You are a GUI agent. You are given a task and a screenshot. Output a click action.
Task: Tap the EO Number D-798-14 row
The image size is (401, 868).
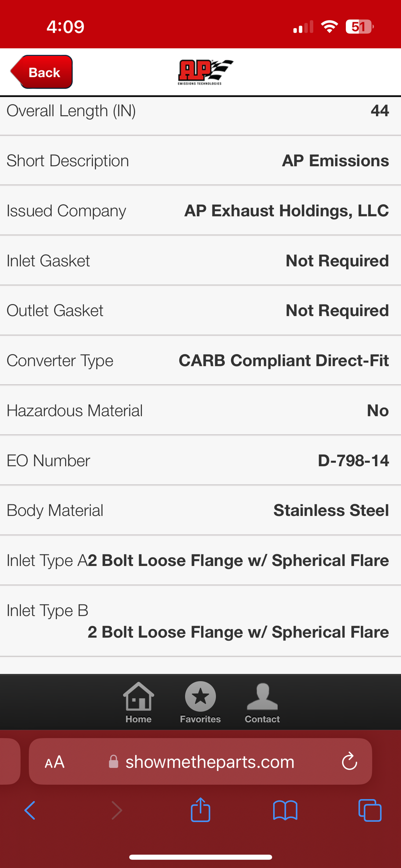pyautogui.click(x=200, y=460)
